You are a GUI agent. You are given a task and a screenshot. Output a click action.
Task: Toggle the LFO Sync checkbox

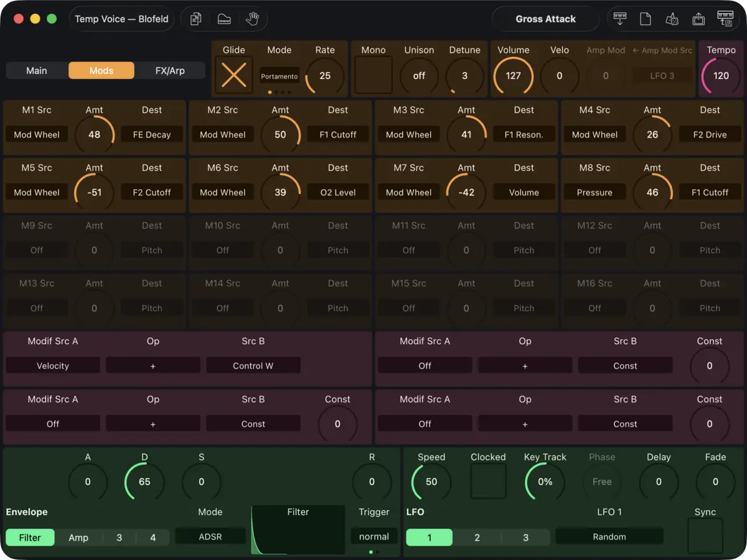705,536
